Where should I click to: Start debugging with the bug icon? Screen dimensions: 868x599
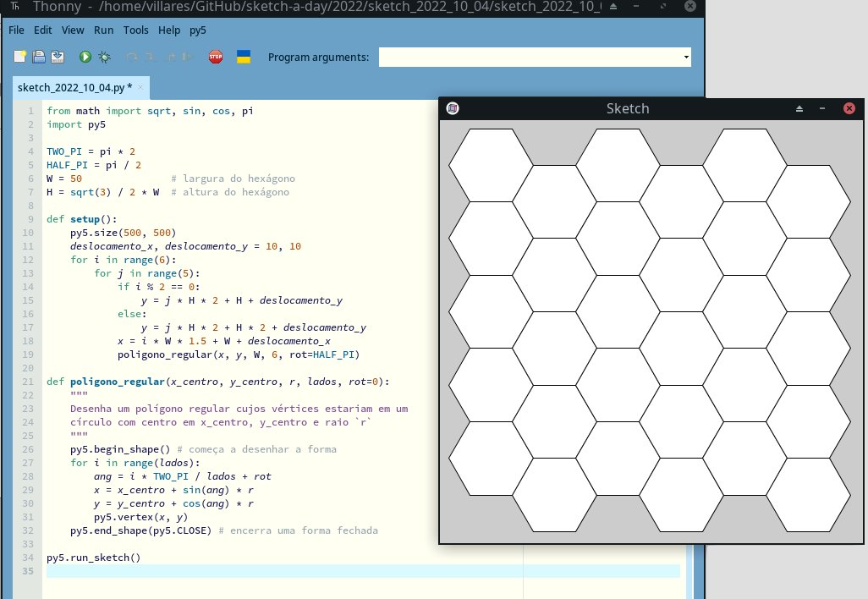104,57
